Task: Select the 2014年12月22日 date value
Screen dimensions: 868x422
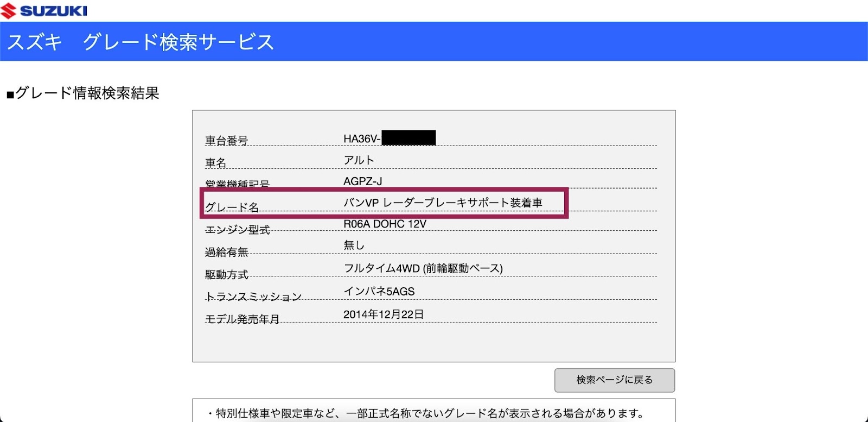Action: pos(384,314)
